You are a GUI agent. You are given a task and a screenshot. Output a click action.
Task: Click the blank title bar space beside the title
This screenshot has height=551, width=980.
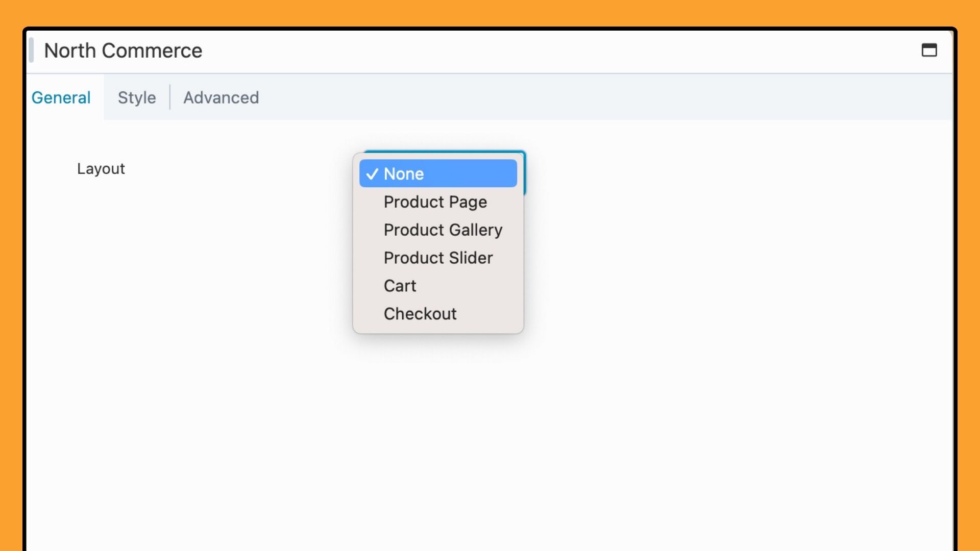pos(510,51)
